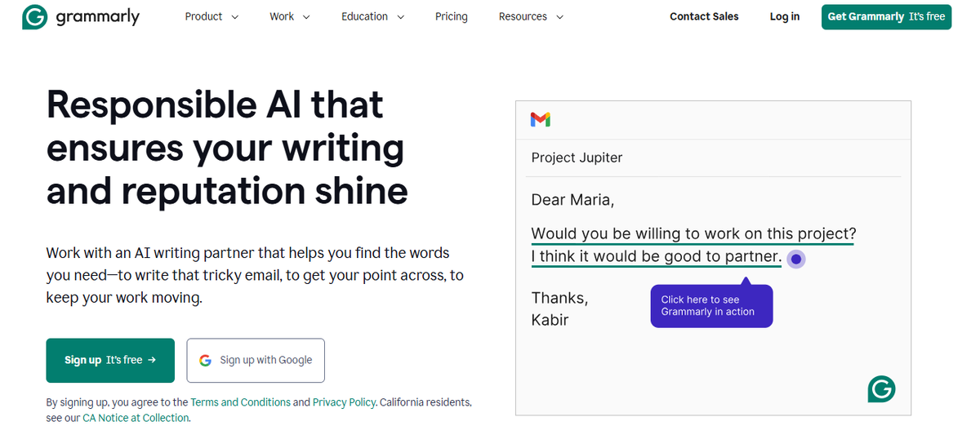Click the Grammarly logo icon in header
Screen dimensions: 980x426
[x=35, y=16]
